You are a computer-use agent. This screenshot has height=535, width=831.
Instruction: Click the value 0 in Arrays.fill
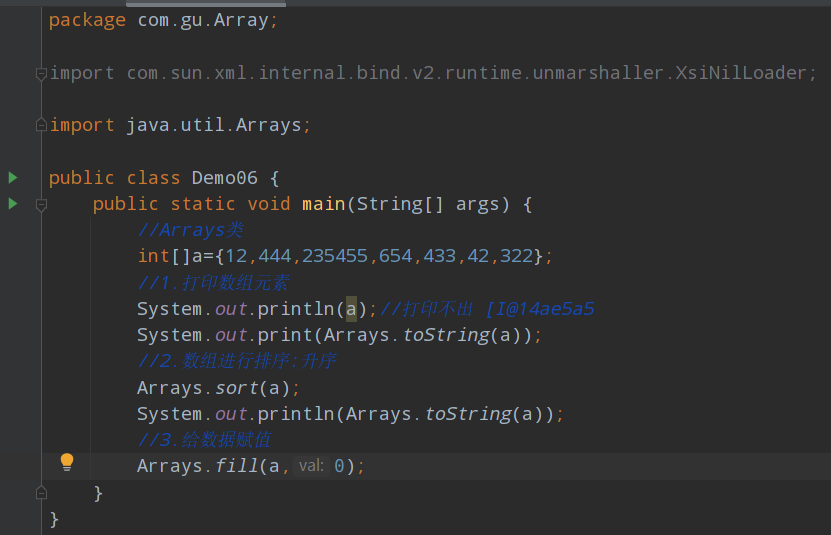click(339, 466)
